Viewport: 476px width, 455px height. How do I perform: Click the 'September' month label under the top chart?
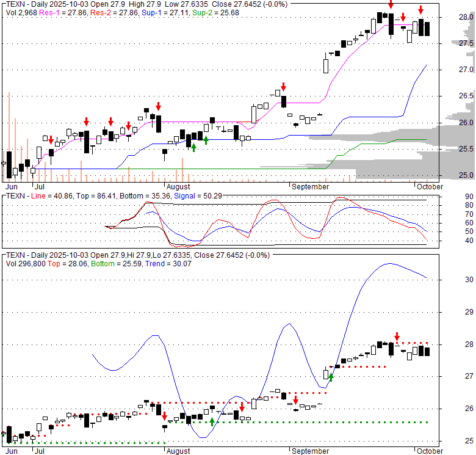point(310,187)
